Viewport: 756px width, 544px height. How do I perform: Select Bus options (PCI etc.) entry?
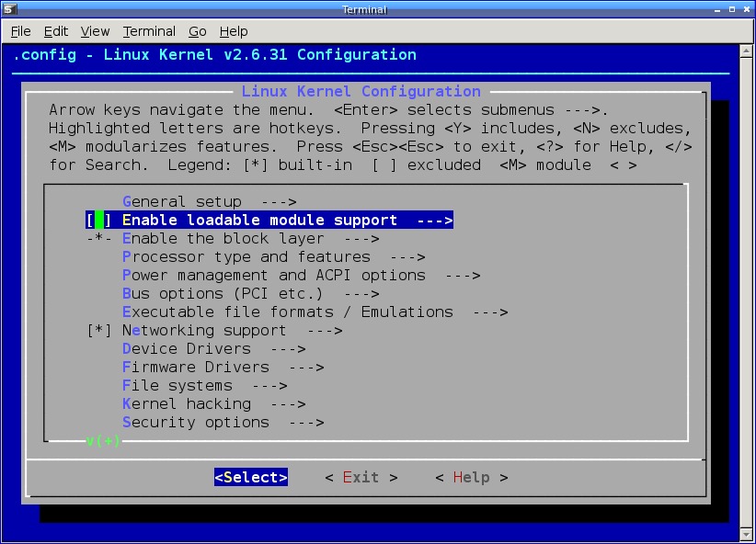pyautogui.click(x=223, y=294)
